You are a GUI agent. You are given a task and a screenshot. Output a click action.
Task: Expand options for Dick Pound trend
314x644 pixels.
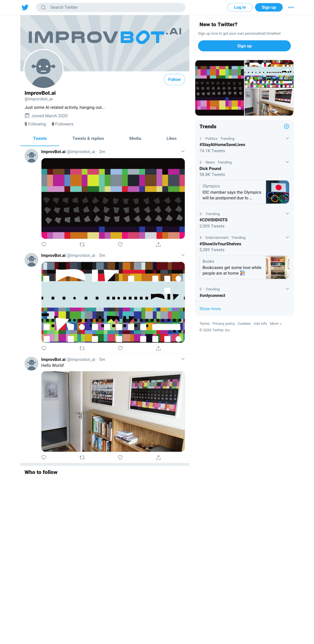pos(287,162)
